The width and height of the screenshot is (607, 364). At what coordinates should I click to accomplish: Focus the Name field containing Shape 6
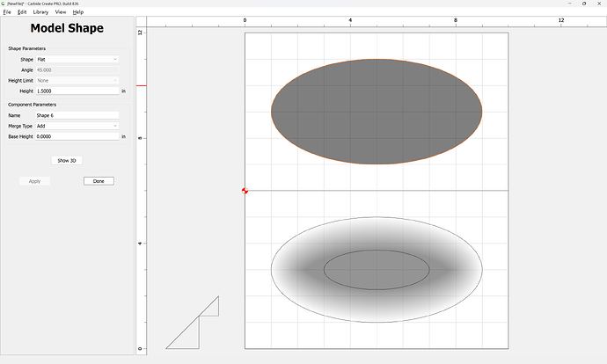tap(77, 115)
